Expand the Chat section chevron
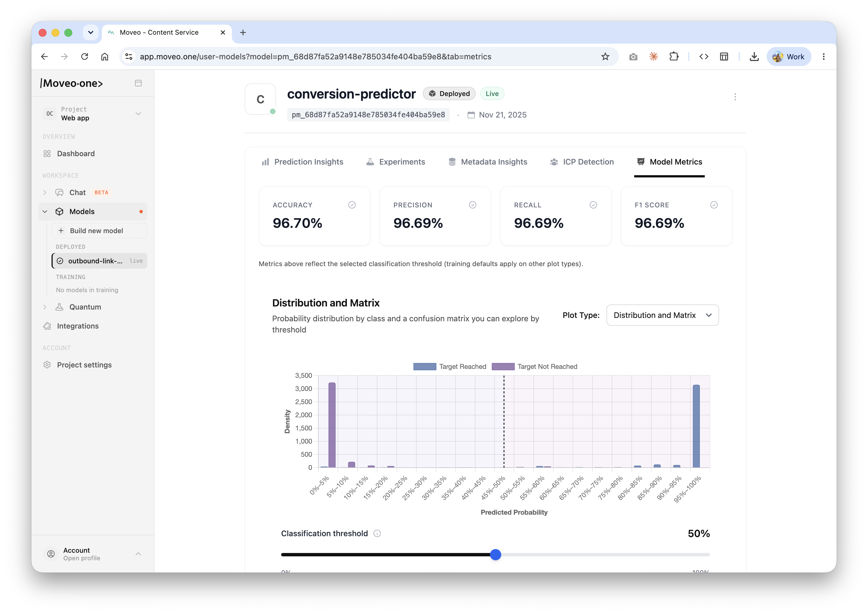The height and width of the screenshot is (614, 868). point(45,193)
